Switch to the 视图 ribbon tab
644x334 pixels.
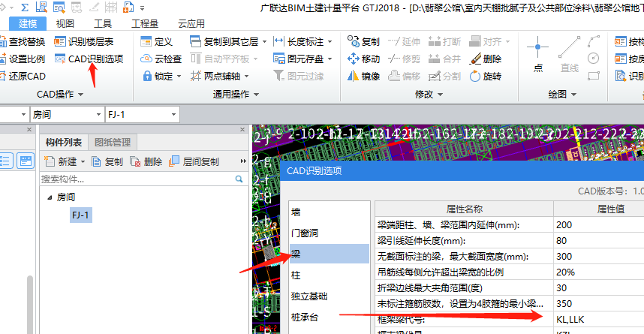[x=65, y=23]
